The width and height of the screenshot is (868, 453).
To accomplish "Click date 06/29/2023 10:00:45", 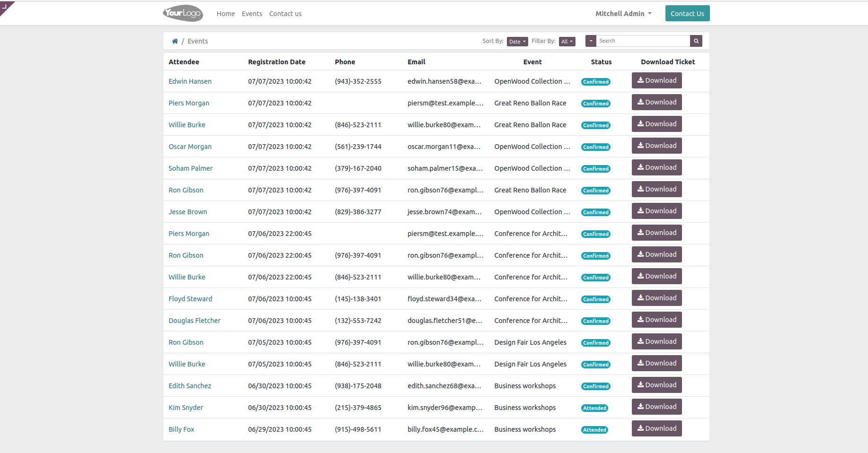I will tap(280, 429).
